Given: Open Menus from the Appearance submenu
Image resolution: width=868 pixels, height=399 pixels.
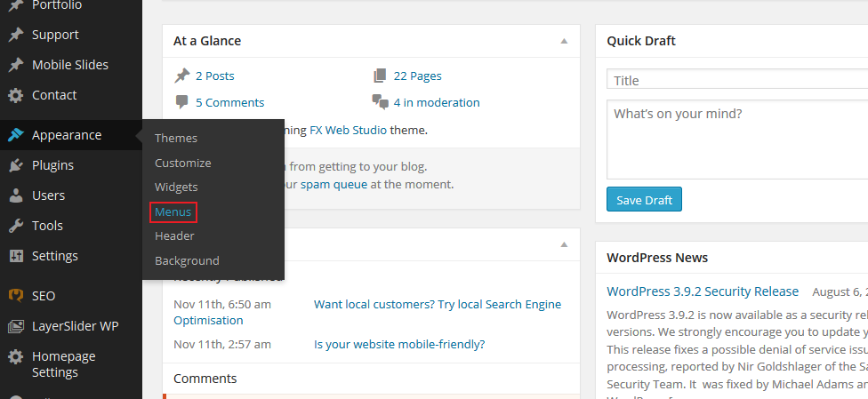Looking at the screenshot, I should (x=173, y=212).
